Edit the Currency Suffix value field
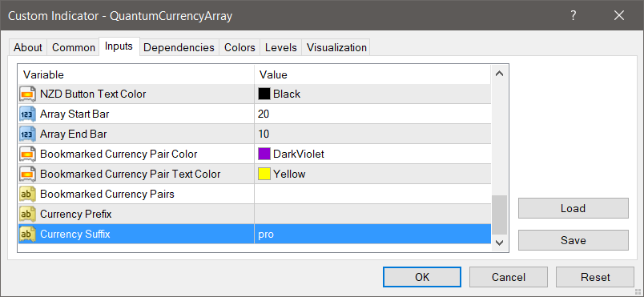The width and height of the screenshot is (644, 297). pos(372,235)
